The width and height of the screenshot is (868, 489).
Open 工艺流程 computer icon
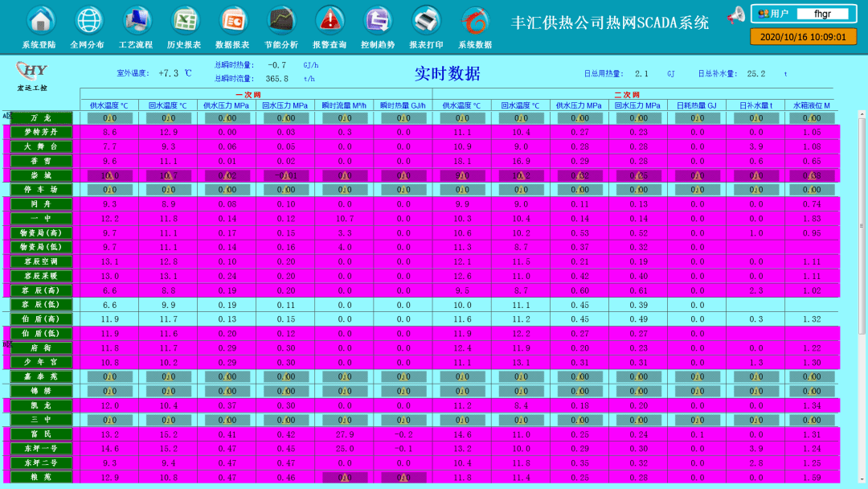(x=136, y=20)
